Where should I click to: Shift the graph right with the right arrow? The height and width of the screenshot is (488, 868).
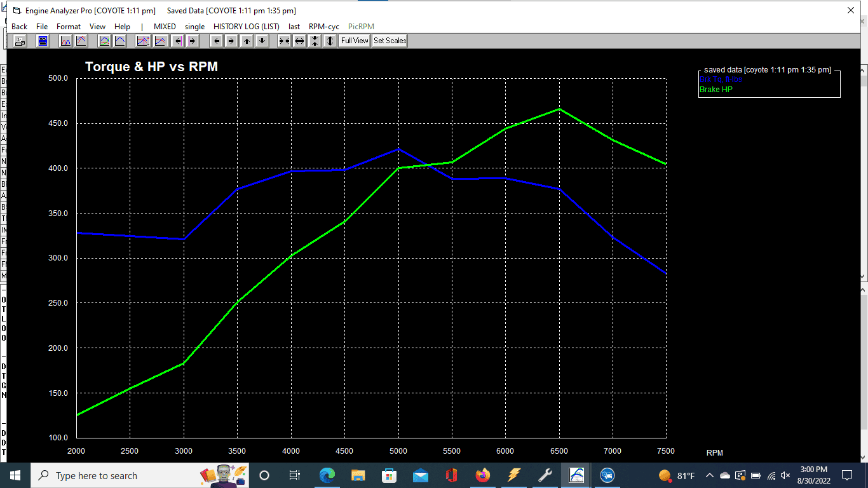pos(231,41)
